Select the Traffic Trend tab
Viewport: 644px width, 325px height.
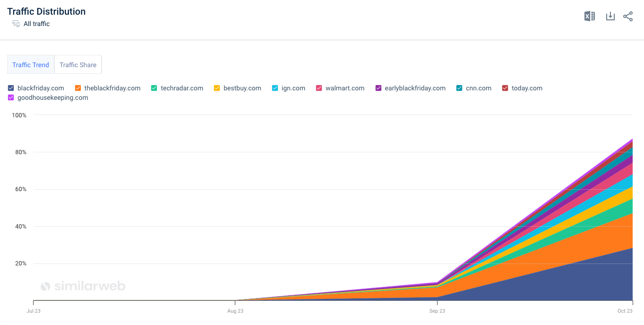(x=31, y=65)
